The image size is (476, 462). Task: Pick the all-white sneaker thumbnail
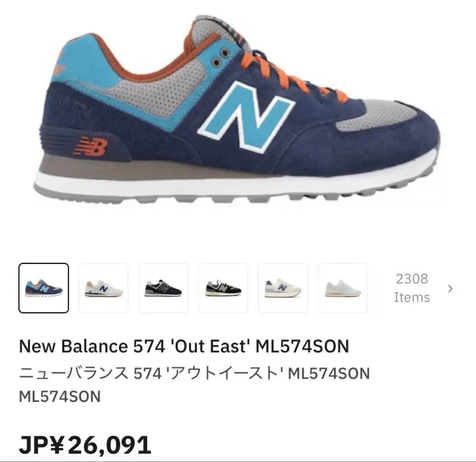pos(343,288)
